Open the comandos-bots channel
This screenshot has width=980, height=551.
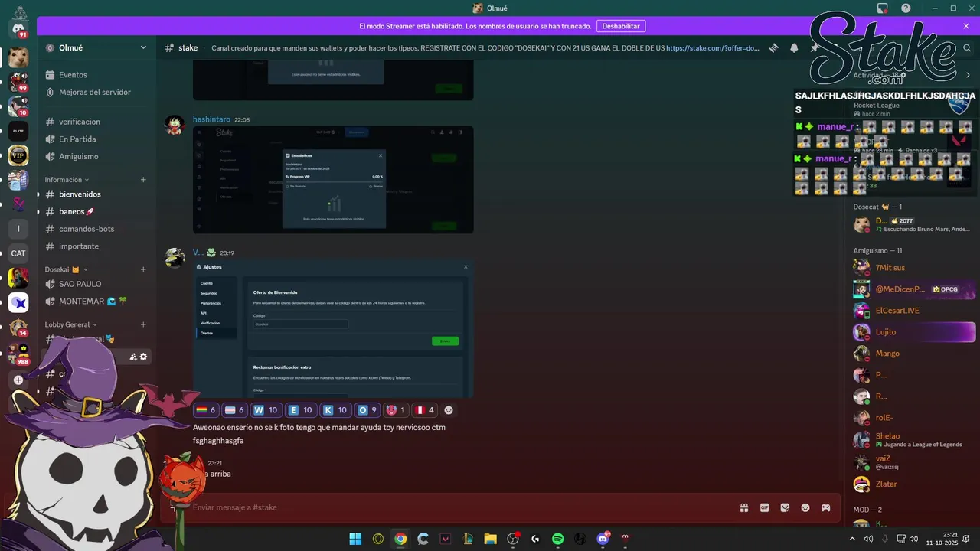point(97,229)
